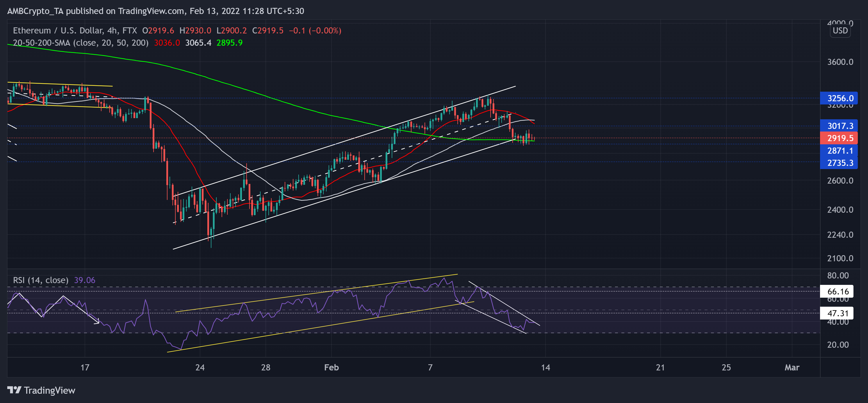The height and width of the screenshot is (403, 868).
Task: Click the 25 date on time axis
Action: [726, 367]
